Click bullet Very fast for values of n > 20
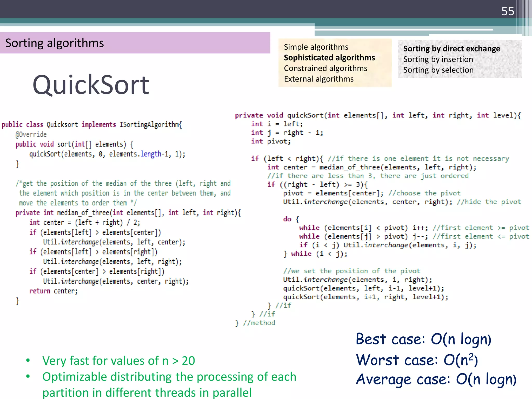The width and height of the screenshot is (532, 399). point(118,361)
